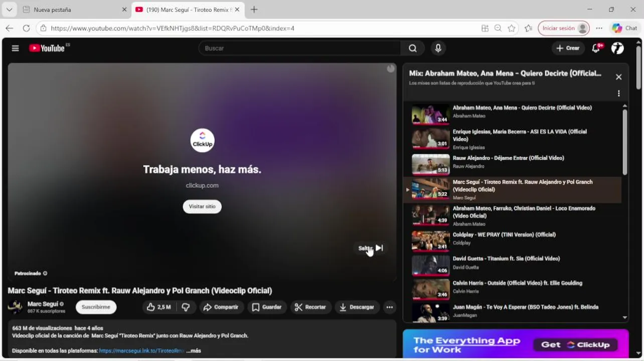This screenshot has width=644, height=361.
Task: Click the playlist panel scrollbar
Action: click(x=624, y=142)
